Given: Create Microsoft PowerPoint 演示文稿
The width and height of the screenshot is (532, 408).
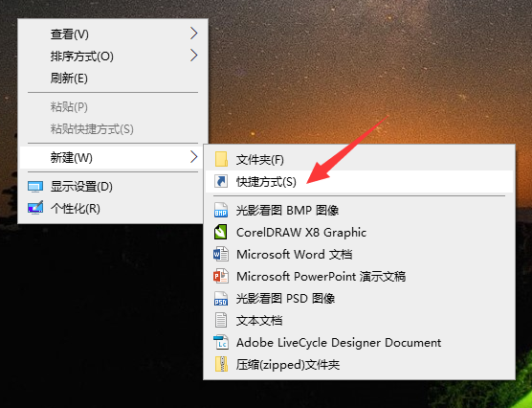Looking at the screenshot, I should click(x=360, y=277).
